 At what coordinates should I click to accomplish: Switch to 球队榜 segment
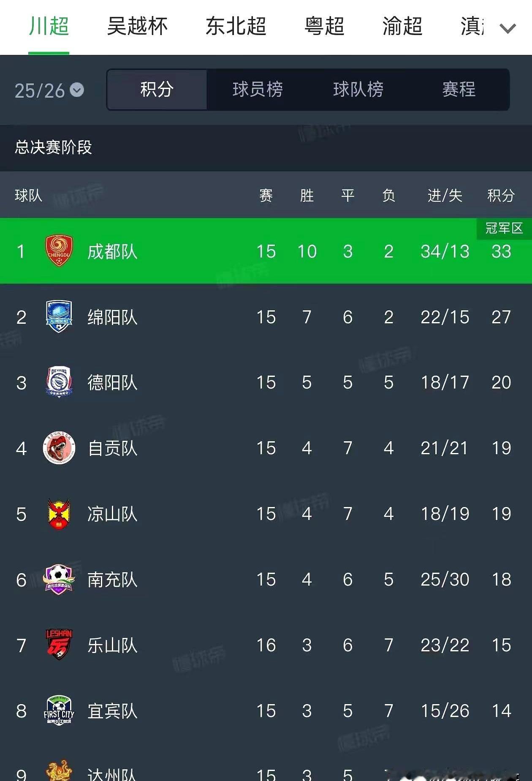point(358,89)
